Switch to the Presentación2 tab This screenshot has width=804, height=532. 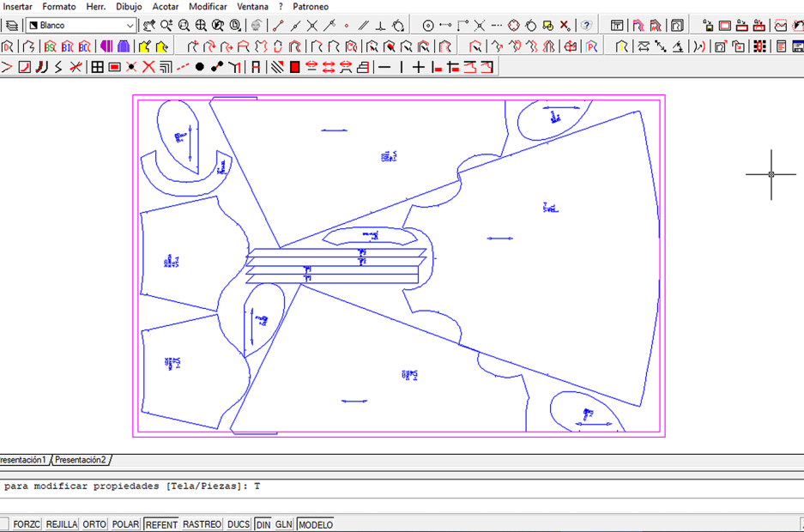(x=81, y=460)
